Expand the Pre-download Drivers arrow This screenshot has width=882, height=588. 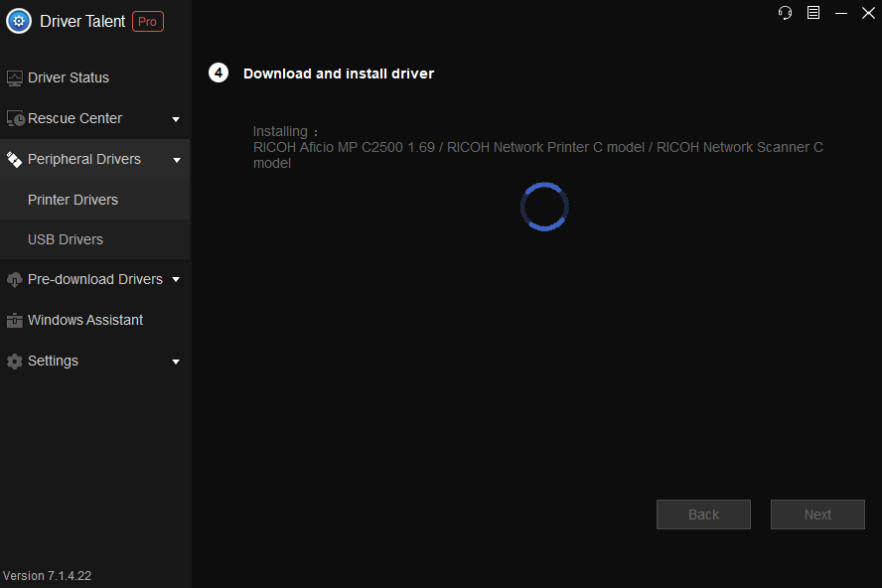coord(176,280)
